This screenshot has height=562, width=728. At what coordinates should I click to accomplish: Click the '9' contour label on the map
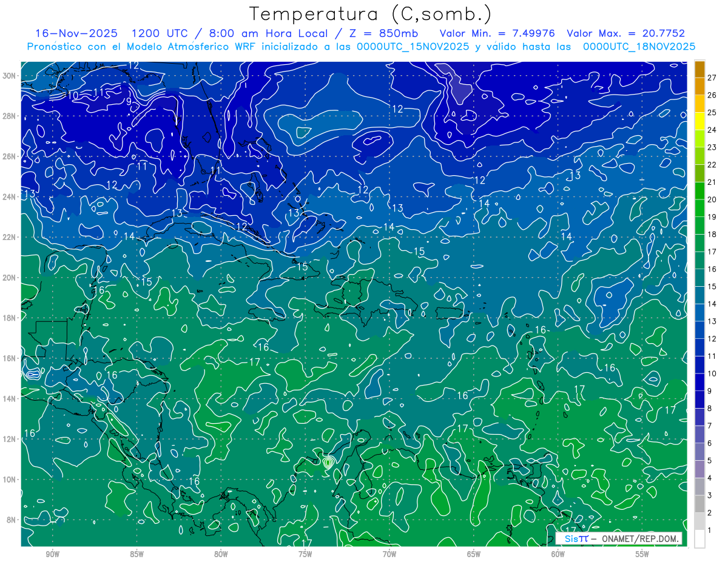coord(129,102)
